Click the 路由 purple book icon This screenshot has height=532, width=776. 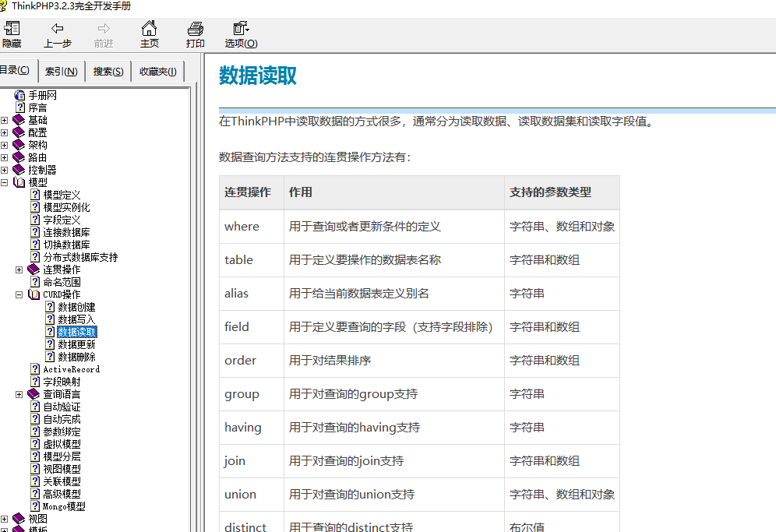pos(19,157)
